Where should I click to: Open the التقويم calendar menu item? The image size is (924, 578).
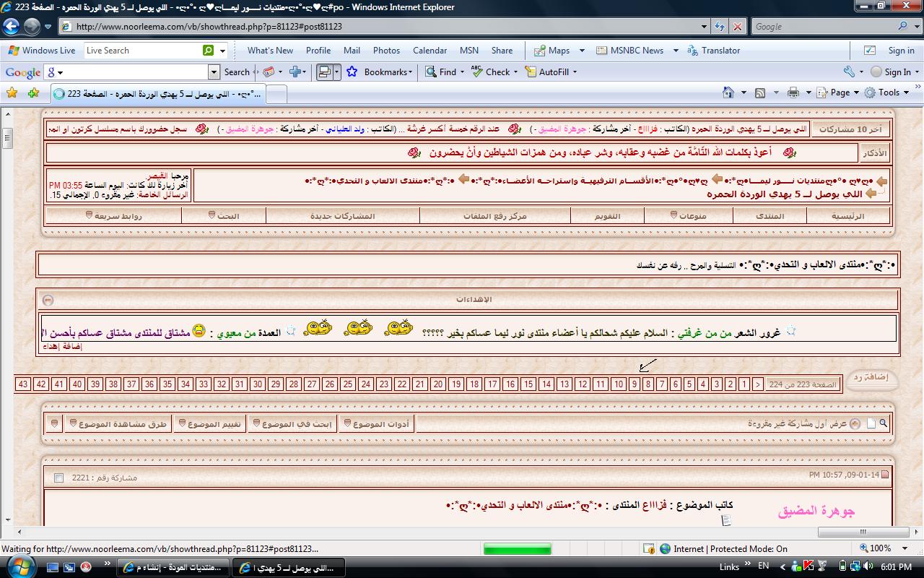tap(607, 216)
